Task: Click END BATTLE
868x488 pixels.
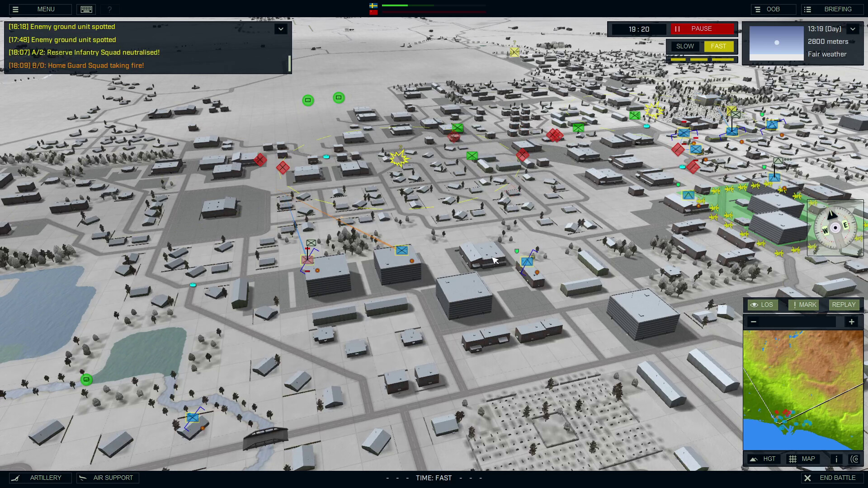Action: (x=832, y=478)
